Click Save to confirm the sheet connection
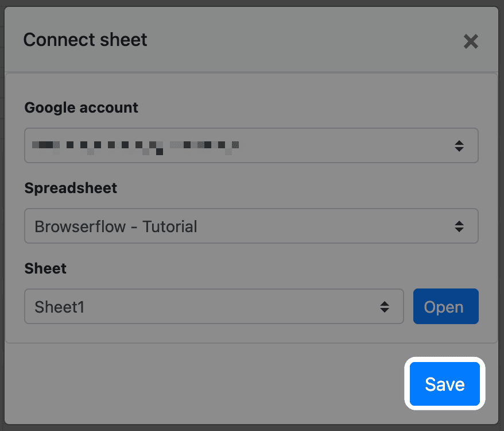 pos(445,384)
